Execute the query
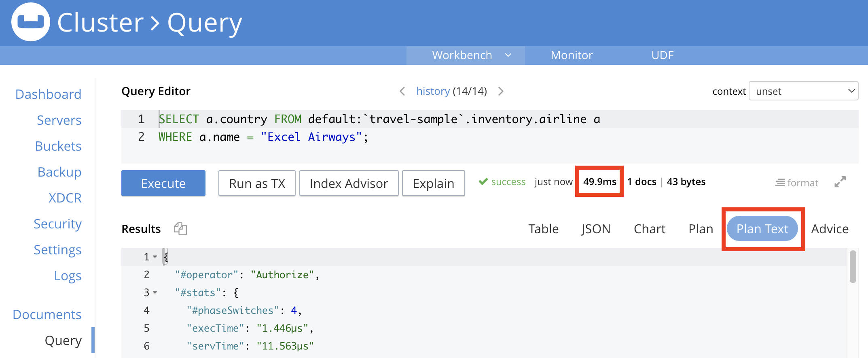 [163, 183]
